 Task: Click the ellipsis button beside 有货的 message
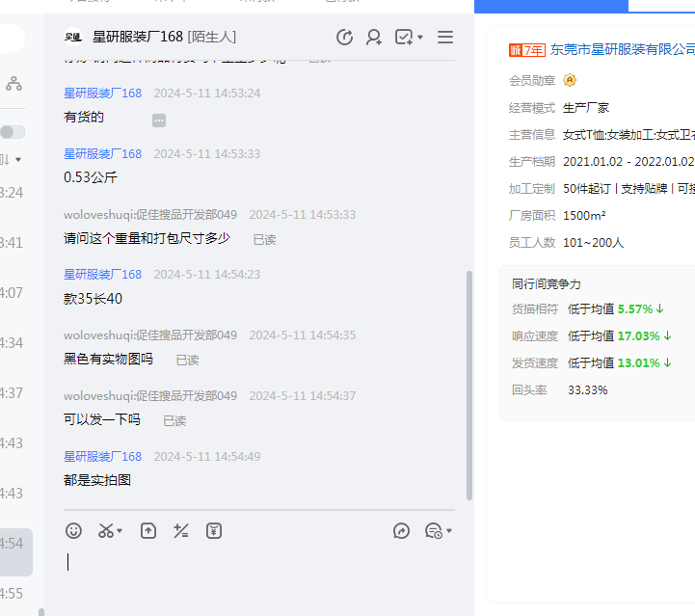(159, 120)
